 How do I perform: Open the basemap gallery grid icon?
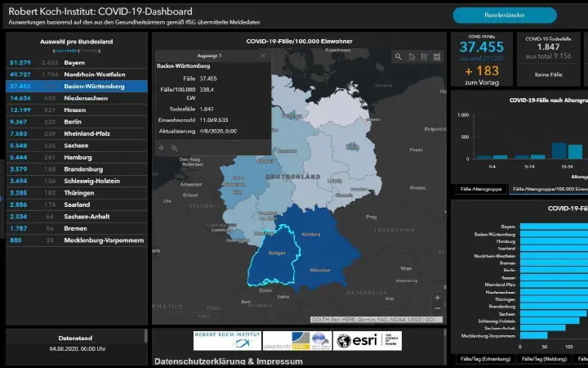pos(436,57)
